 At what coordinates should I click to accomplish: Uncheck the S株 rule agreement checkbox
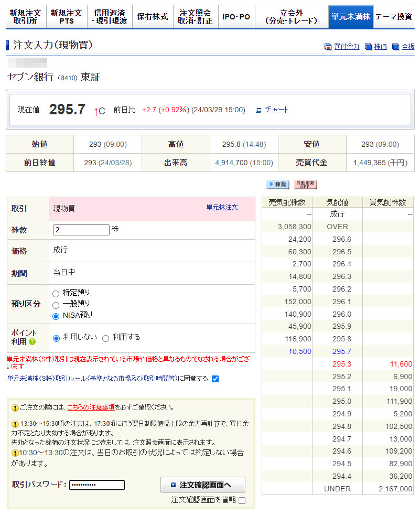(x=215, y=379)
